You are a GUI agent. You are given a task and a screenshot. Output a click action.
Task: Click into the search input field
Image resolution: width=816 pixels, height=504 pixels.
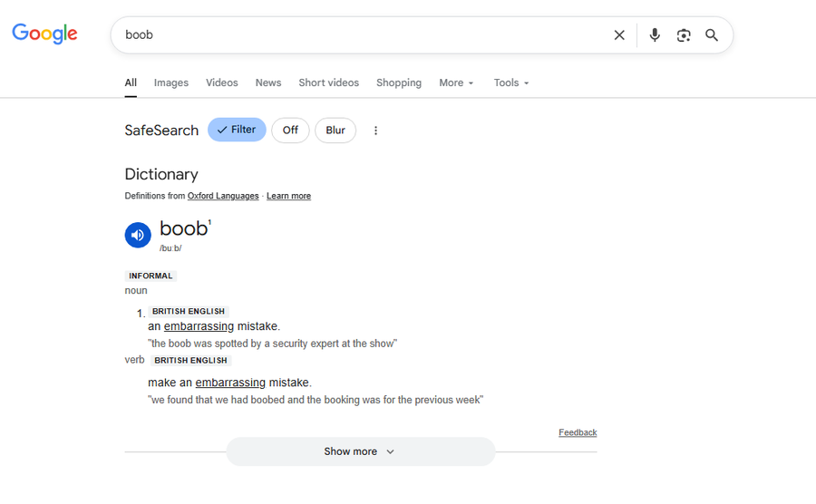tap(363, 35)
